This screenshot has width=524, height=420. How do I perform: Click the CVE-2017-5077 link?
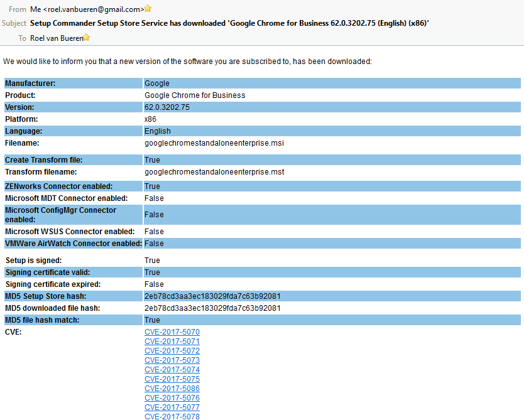pyautogui.click(x=172, y=407)
